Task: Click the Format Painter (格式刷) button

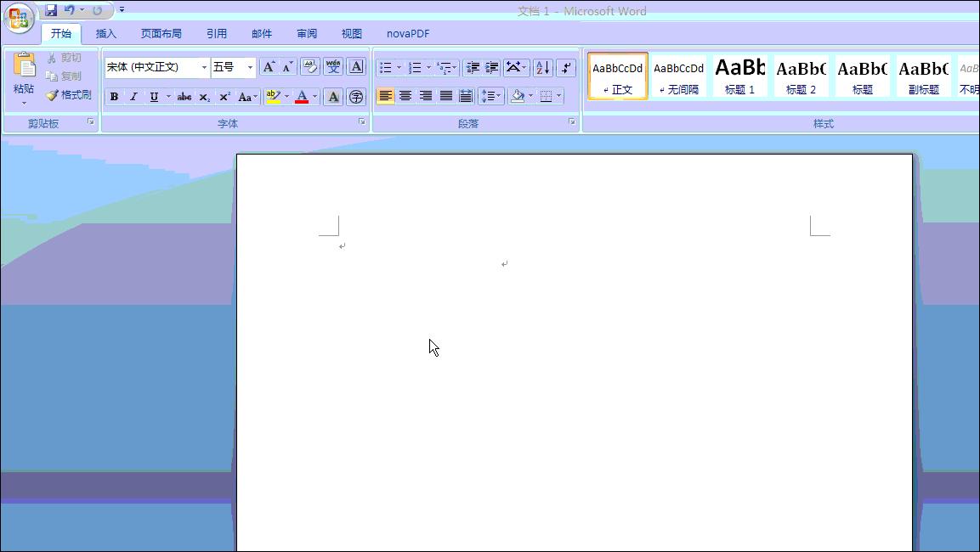Action: point(69,95)
